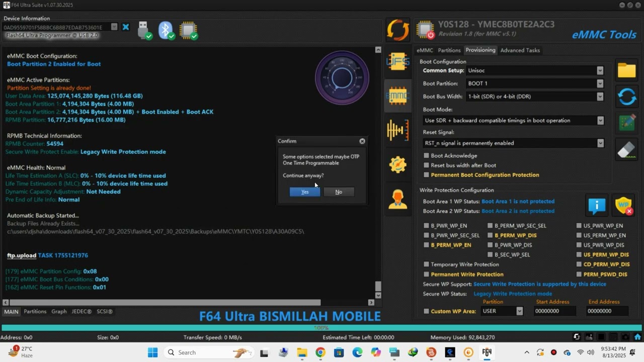This screenshot has width=644, height=362.
Task: Enable Permanent Write Protection checkbox
Action: pos(427,275)
